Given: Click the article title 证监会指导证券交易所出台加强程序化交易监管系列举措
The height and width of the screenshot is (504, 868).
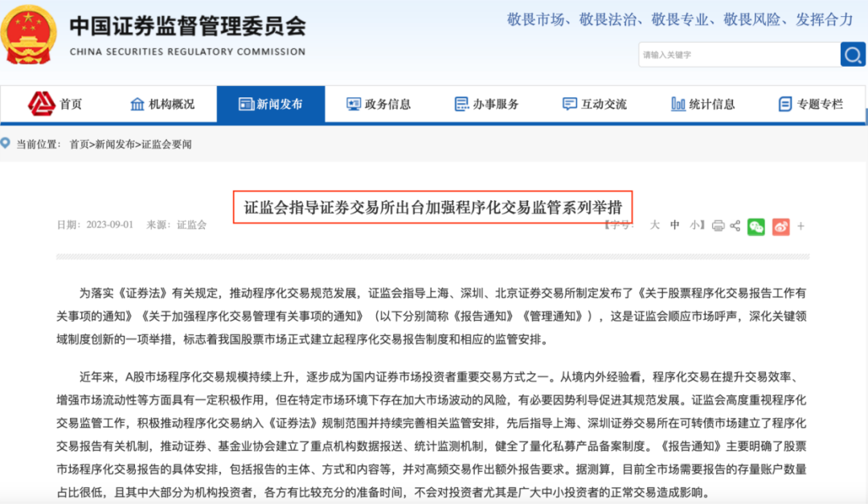Looking at the screenshot, I should [433, 207].
